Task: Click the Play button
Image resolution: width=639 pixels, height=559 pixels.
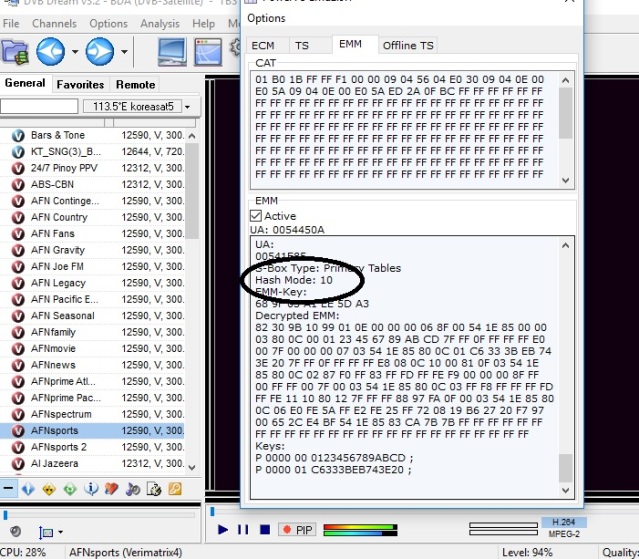Action: [223, 530]
